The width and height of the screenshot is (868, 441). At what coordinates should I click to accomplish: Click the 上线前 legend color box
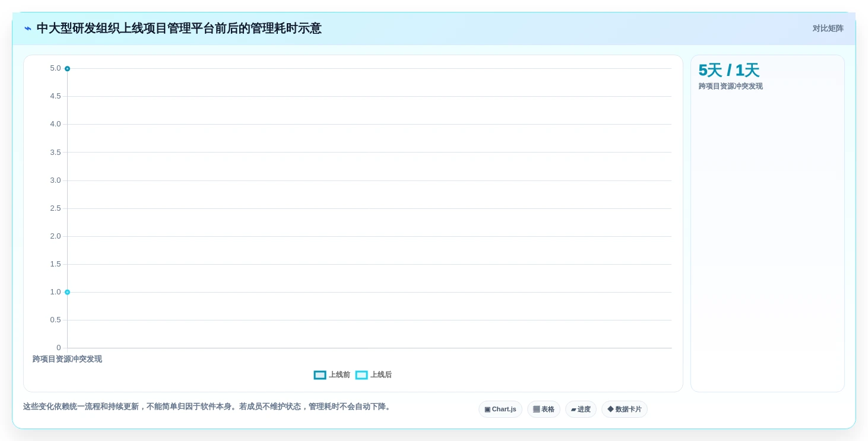click(x=320, y=375)
